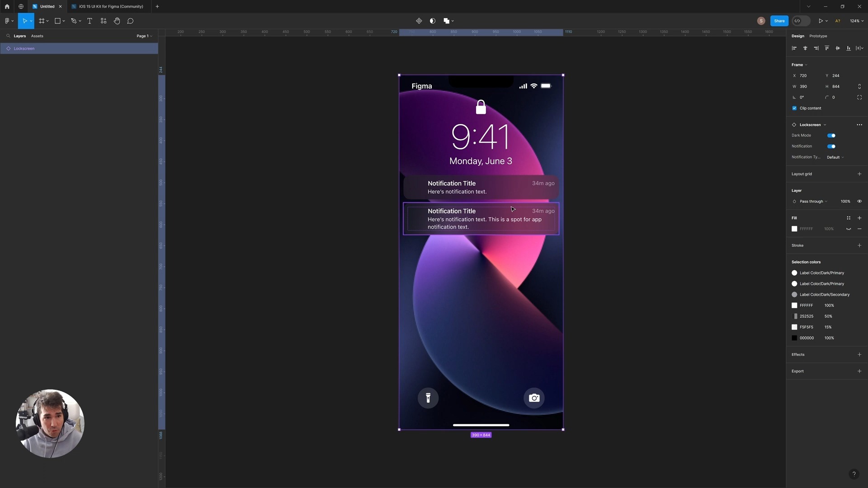Open iOS 15 UI Kit file tab
Image resolution: width=868 pixels, height=488 pixels.
coord(108,6)
